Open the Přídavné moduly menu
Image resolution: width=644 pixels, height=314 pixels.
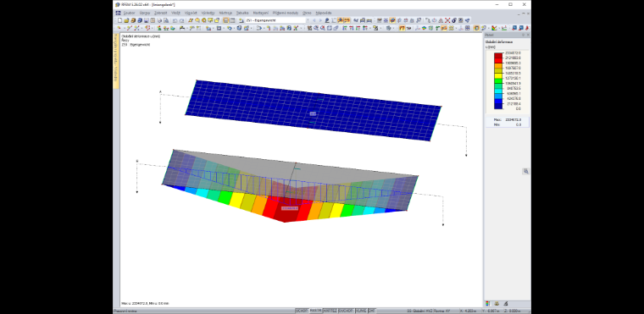click(x=286, y=13)
